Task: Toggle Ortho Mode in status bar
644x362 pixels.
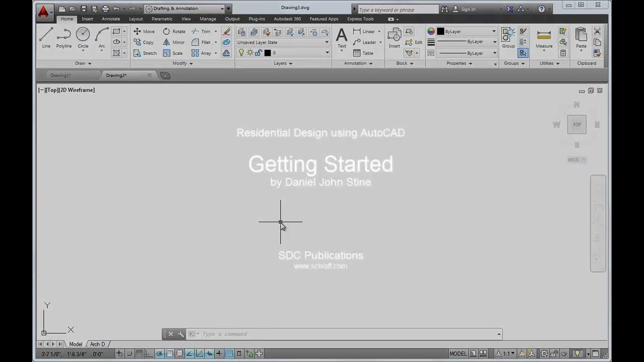Action: (149, 353)
